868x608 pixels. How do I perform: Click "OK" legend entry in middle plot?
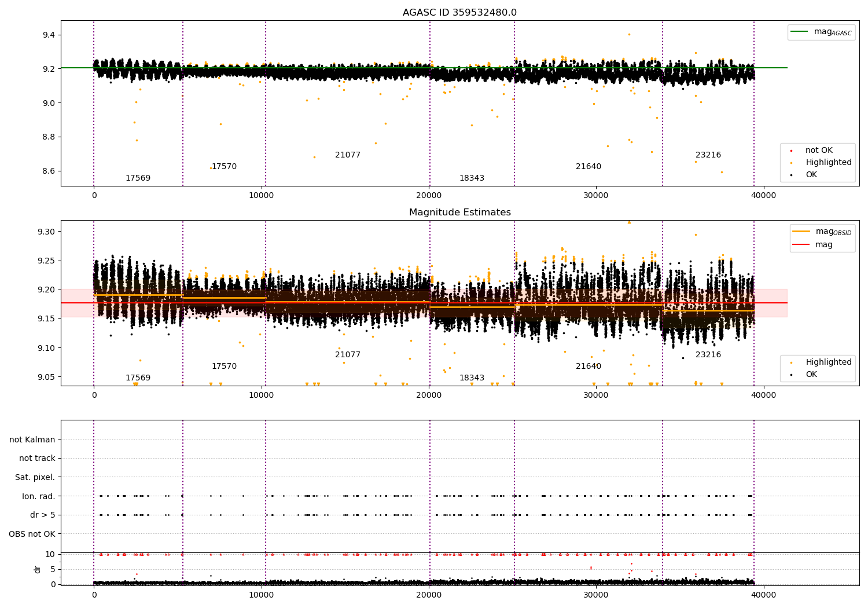(x=811, y=375)
